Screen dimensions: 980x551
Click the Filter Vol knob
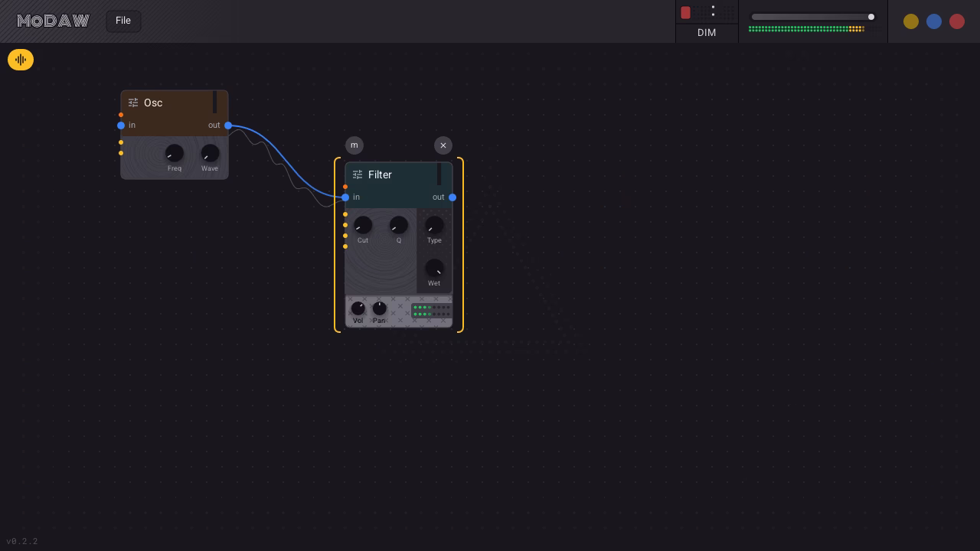(x=358, y=308)
